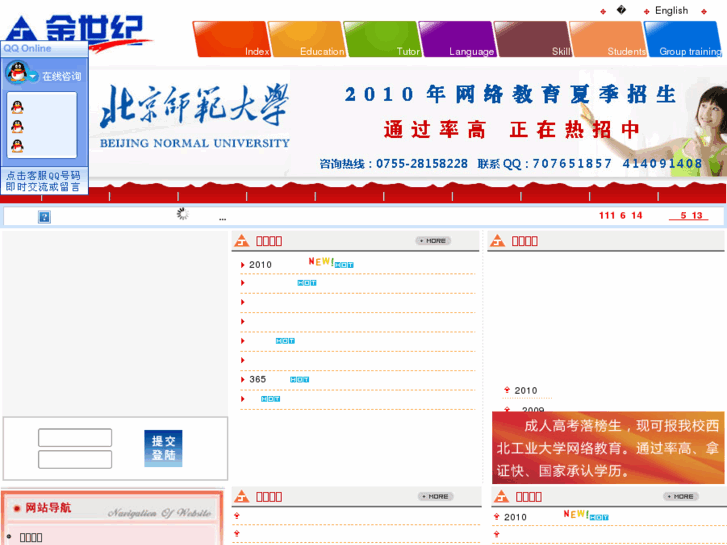Open the 2010 item in the right column list
The image size is (727, 545).
click(x=526, y=391)
